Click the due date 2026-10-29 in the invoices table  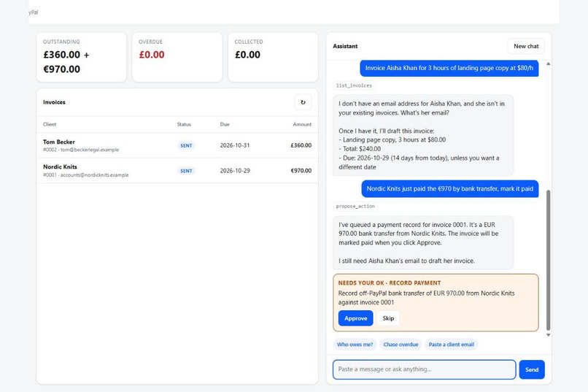(235, 170)
